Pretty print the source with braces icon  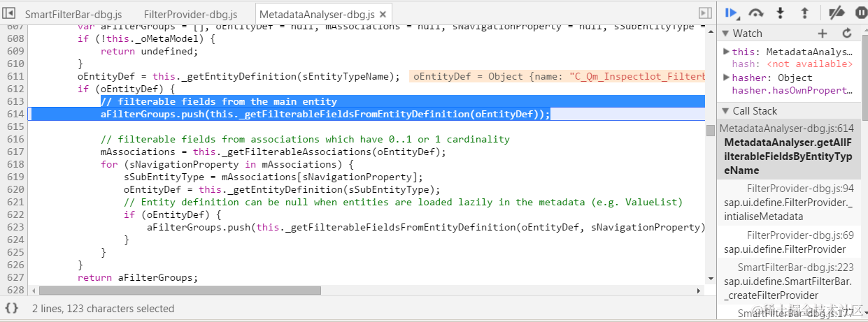[x=12, y=308]
